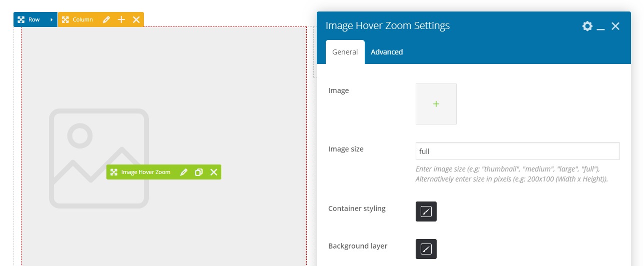
Task: Delete the Column with X icon
Action: click(x=136, y=20)
